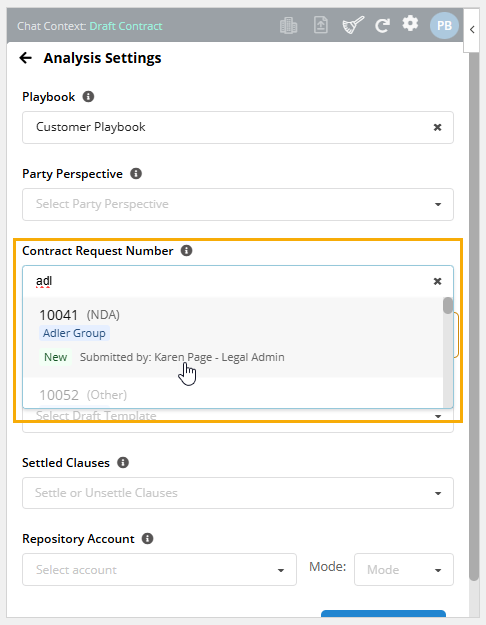
Task: Open the PB user avatar
Action: 444,26
